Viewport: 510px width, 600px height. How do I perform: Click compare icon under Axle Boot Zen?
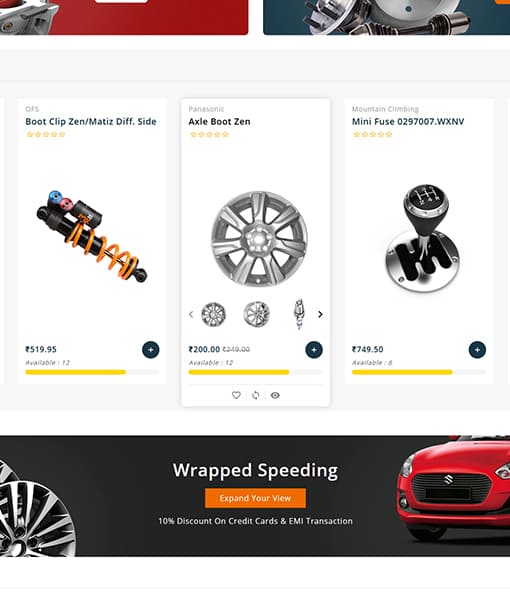point(256,395)
